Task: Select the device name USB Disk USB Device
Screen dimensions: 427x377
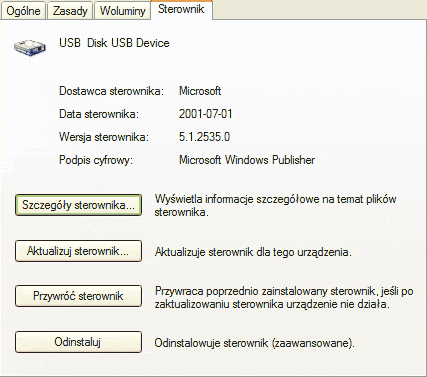Action: (114, 43)
